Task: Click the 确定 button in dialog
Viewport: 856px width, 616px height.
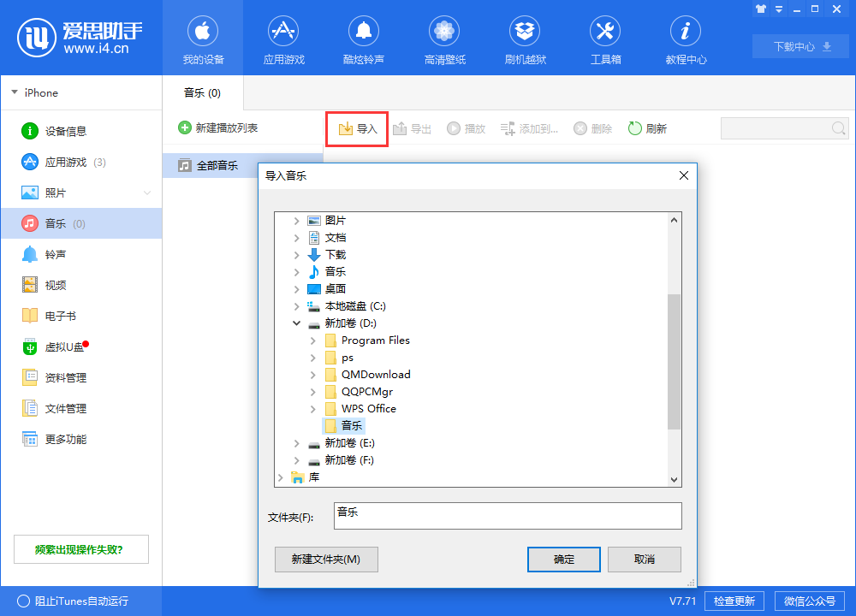Action: (x=564, y=560)
